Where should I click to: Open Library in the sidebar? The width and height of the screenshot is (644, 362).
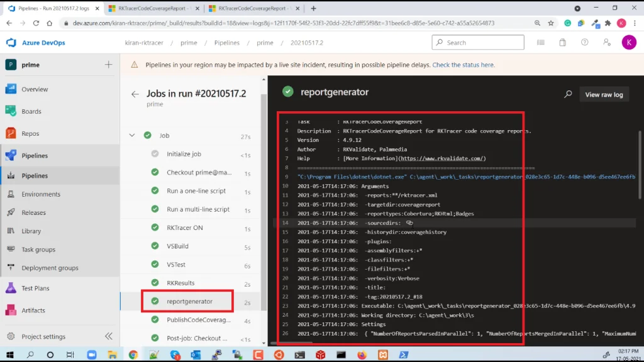(x=31, y=231)
